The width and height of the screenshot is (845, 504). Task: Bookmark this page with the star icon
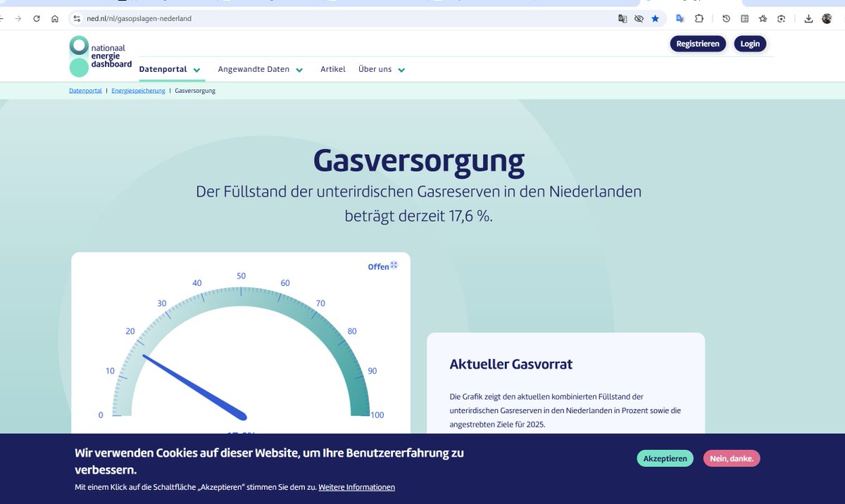(x=655, y=18)
